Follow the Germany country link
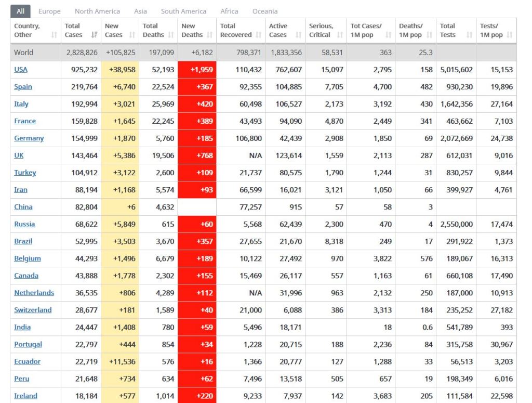This screenshot has width=532, height=403. 29,138
